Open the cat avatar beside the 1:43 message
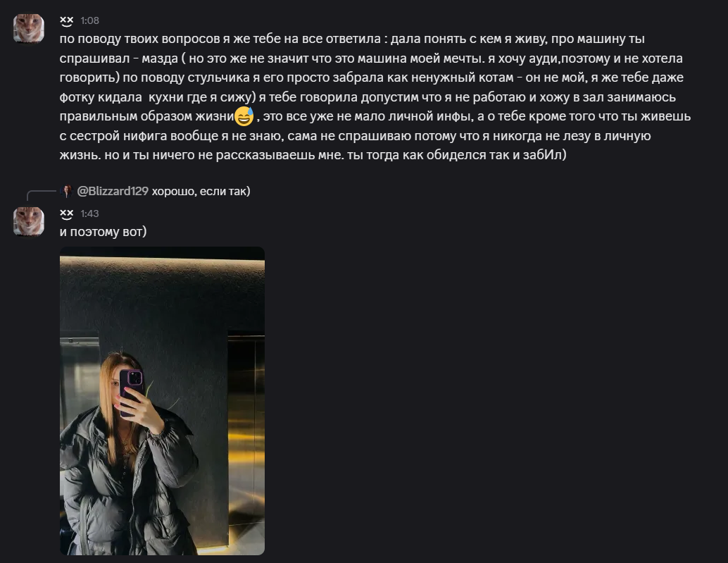728x563 pixels. pyautogui.click(x=29, y=221)
